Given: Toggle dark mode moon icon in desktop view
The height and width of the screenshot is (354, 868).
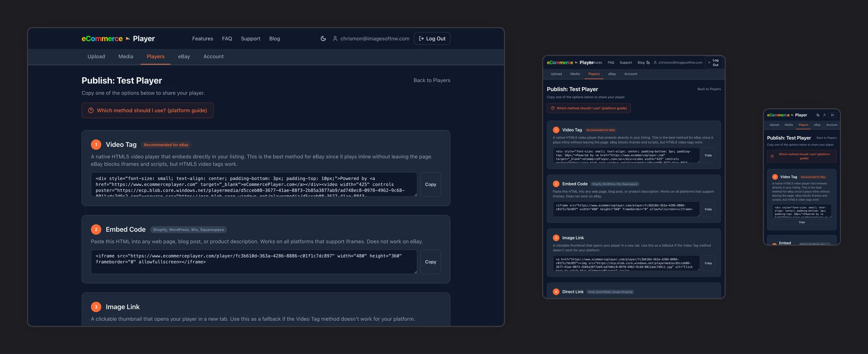Looking at the screenshot, I should [323, 39].
